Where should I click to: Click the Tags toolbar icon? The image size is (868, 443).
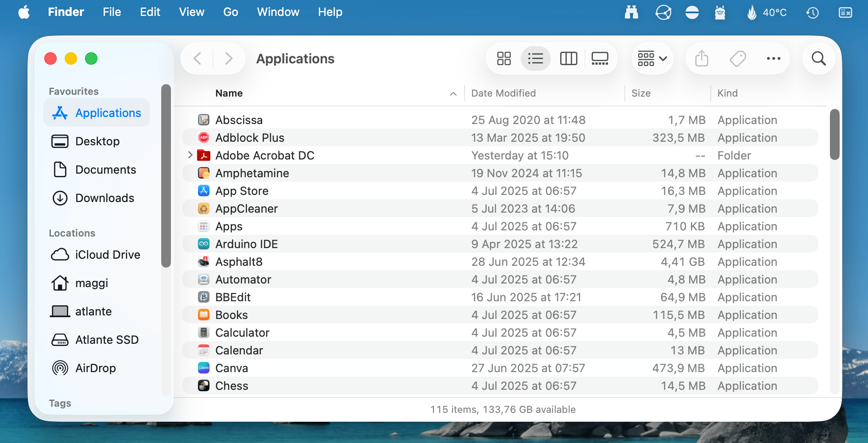[x=737, y=58]
